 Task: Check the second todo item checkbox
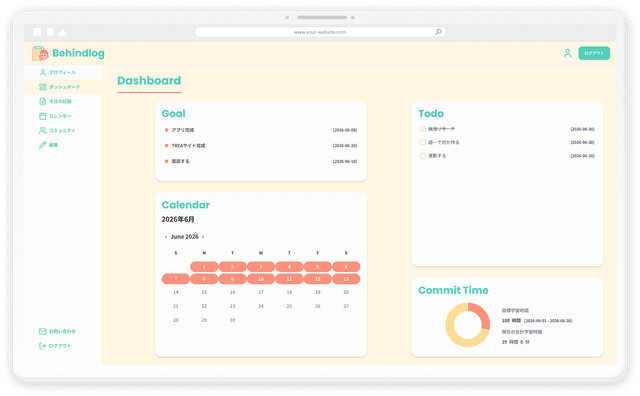[423, 142]
